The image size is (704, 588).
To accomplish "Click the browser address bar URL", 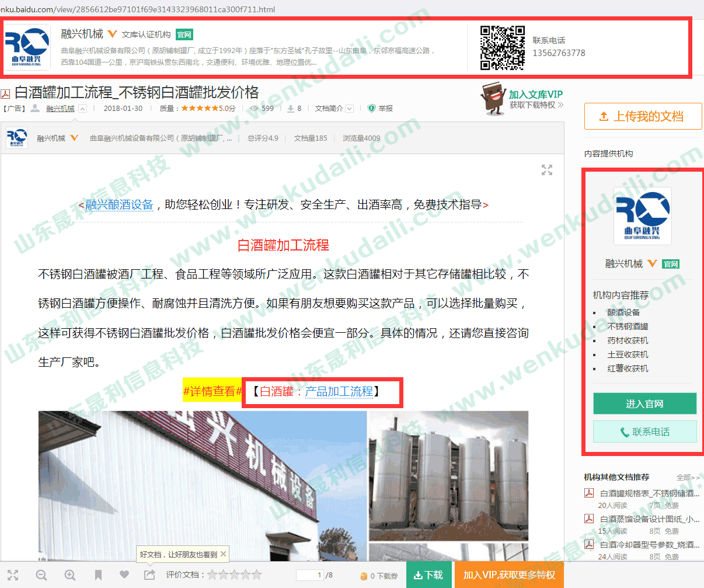I will coord(138,9).
